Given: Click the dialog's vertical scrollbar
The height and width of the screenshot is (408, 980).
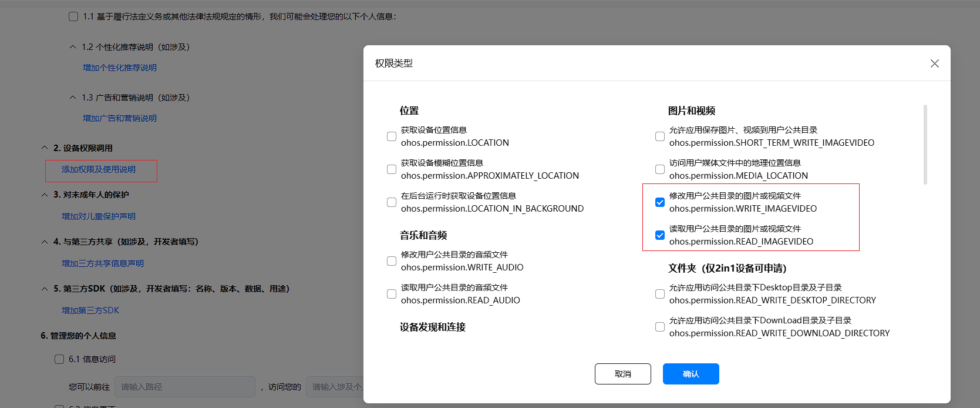Looking at the screenshot, I should [925, 145].
